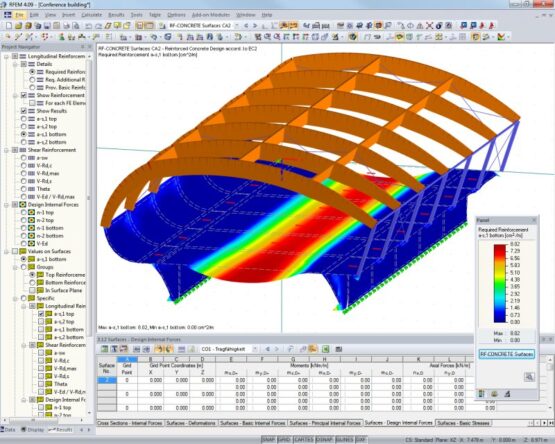Toggle Show Results checkbox
This screenshot has height=444, width=555.
pos(24,111)
